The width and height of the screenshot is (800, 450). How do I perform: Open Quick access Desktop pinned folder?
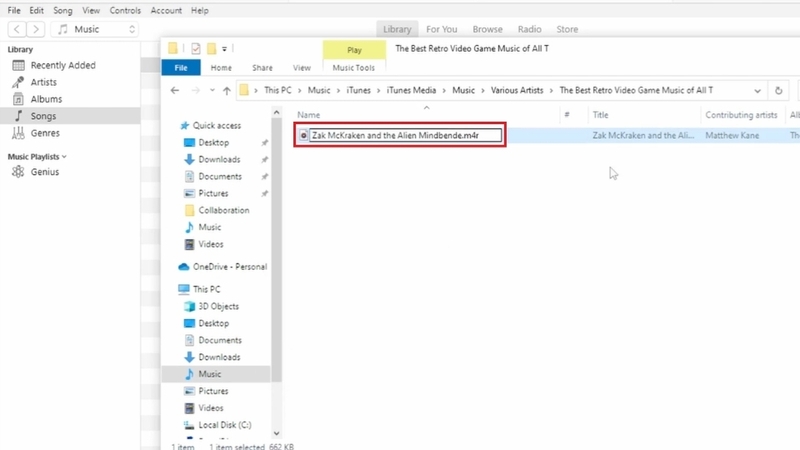point(214,142)
